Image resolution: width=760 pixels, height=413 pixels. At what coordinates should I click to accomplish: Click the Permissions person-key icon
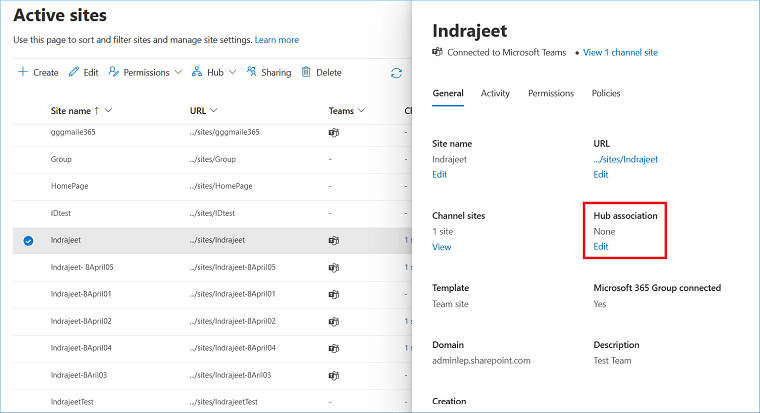113,72
